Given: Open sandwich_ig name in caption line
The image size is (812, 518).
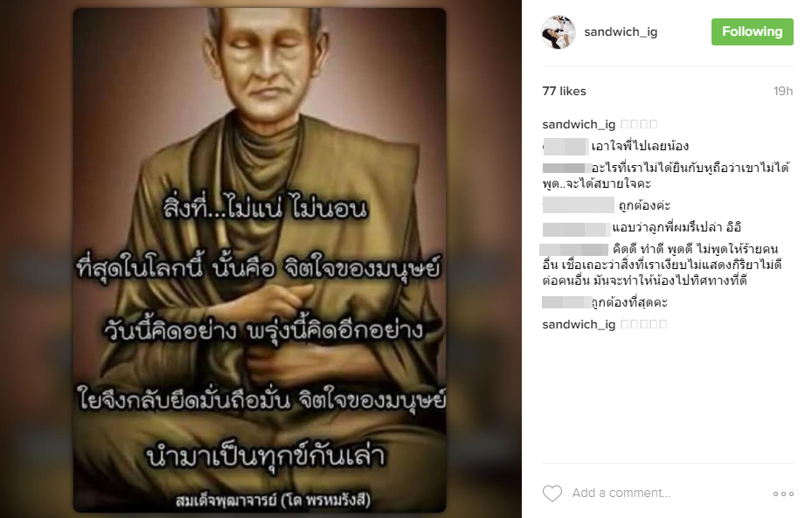Looking at the screenshot, I should coord(579,124).
